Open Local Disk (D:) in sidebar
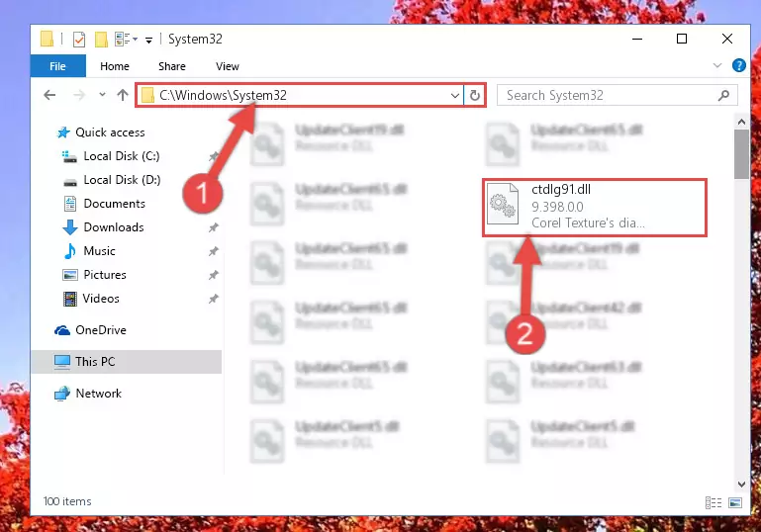761x532 pixels. coord(122,180)
